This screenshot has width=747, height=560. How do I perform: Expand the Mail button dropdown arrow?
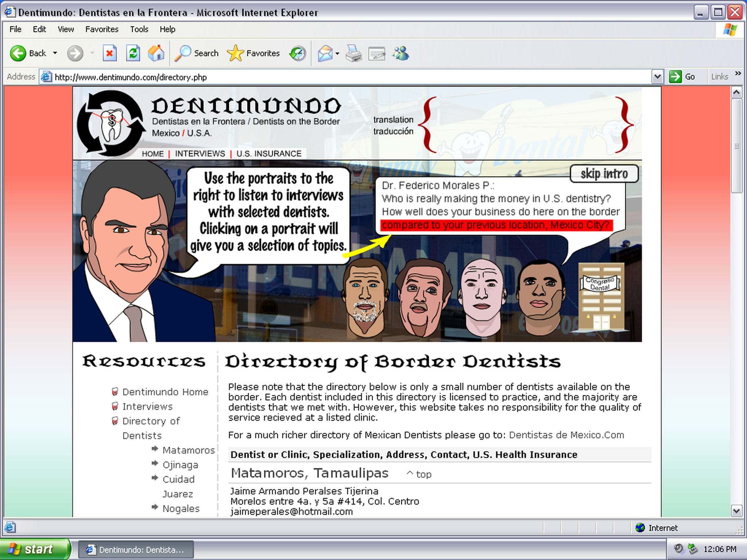click(x=337, y=54)
